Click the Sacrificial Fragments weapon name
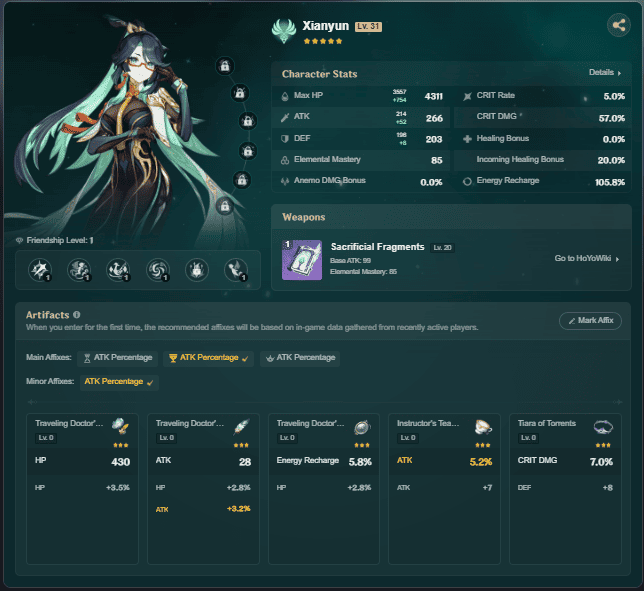The width and height of the screenshot is (644, 591). pyautogui.click(x=377, y=247)
